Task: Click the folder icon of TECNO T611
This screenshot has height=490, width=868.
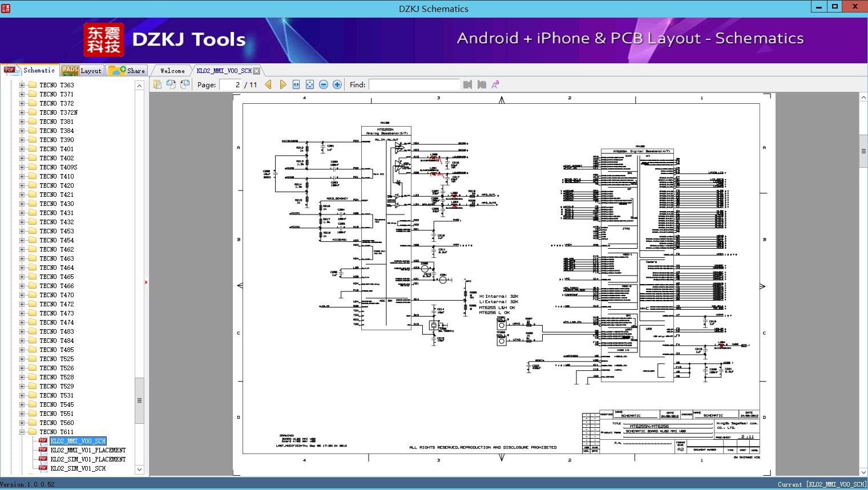Action: point(33,432)
